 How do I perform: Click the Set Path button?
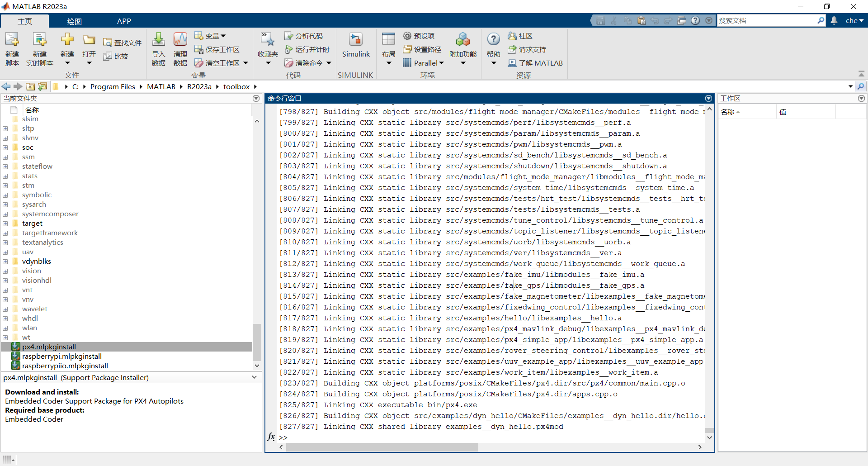pos(422,49)
